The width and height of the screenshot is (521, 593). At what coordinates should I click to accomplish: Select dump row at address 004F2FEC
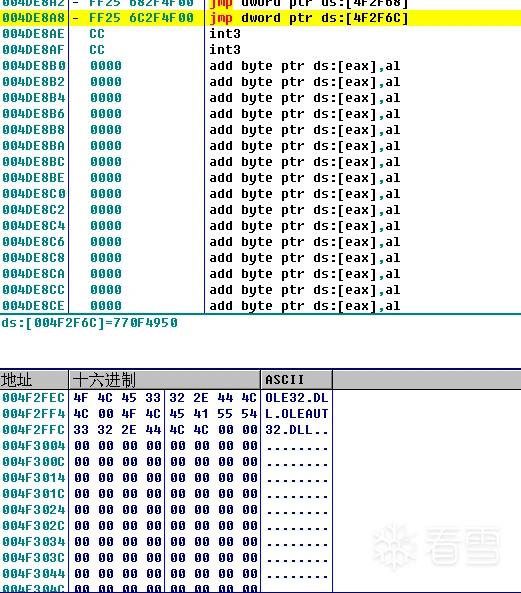pyautogui.click(x=166, y=398)
